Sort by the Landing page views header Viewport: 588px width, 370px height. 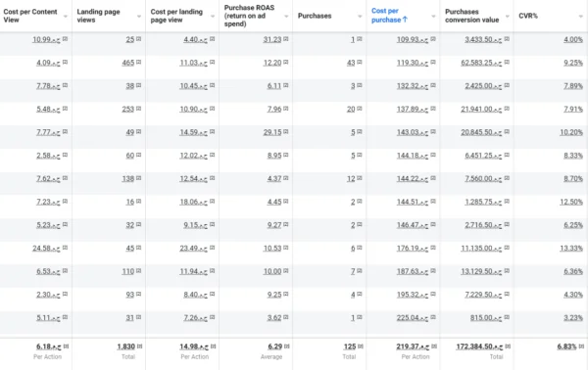click(98, 16)
